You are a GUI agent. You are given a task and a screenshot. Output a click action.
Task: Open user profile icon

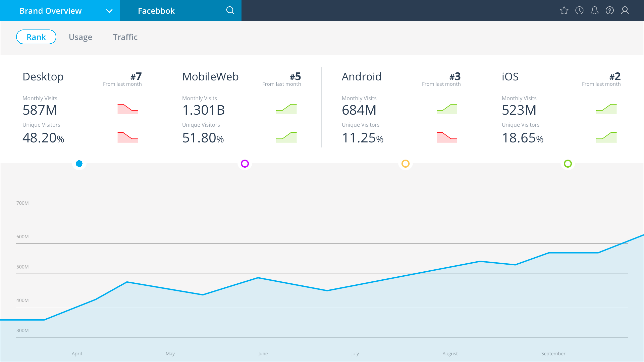point(625,11)
